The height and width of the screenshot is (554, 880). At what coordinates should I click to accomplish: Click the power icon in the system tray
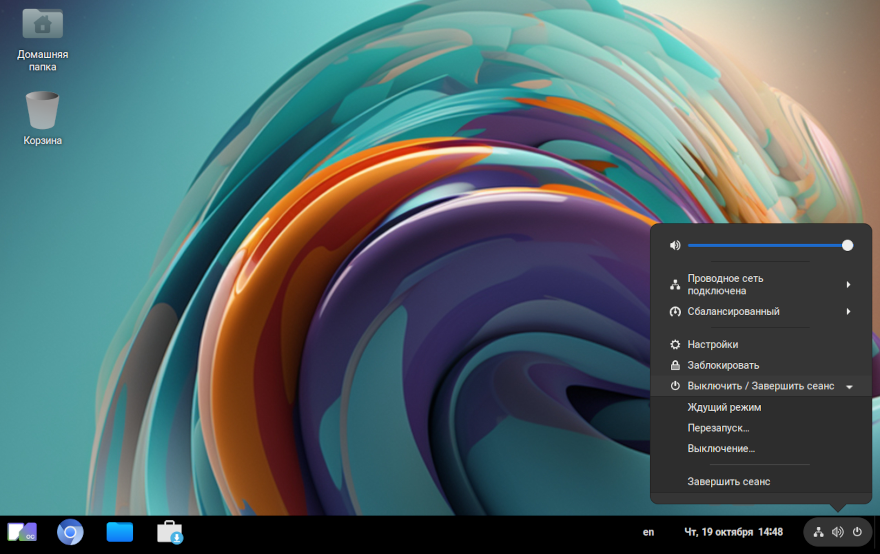click(x=857, y=532)
